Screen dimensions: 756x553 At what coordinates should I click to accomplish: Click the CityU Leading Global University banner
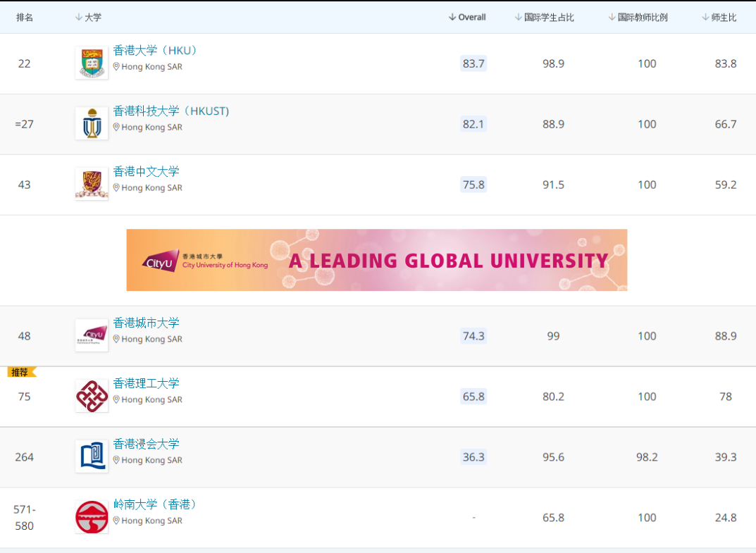[x=376, y=260]
